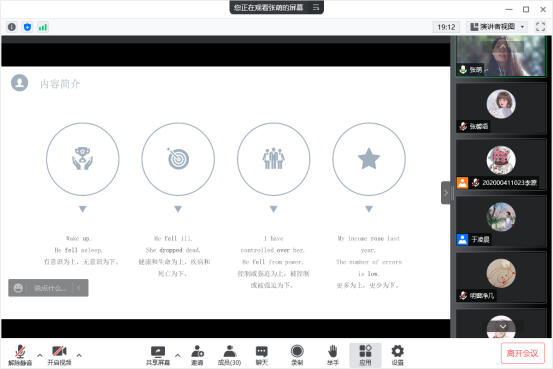Turn on the camera video

click(59, 355)
